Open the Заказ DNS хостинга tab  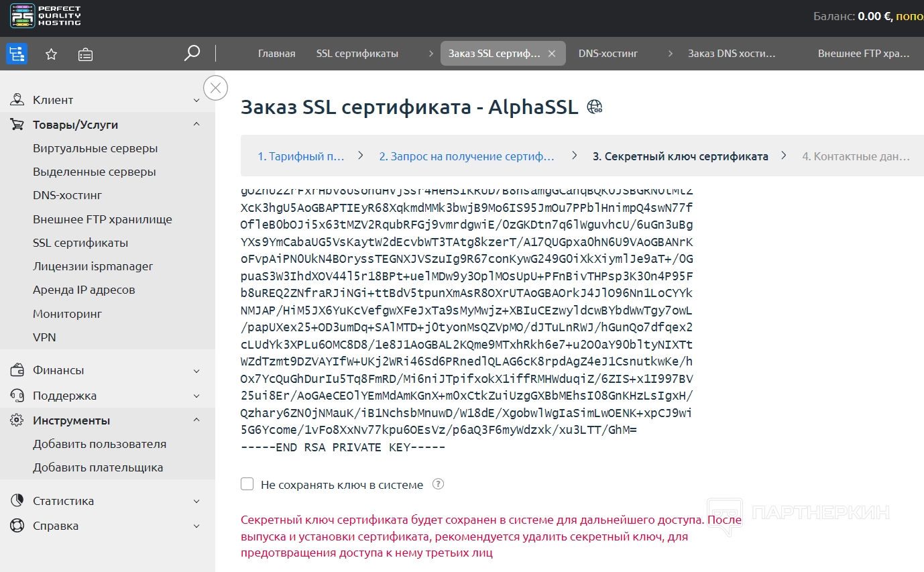732,54
